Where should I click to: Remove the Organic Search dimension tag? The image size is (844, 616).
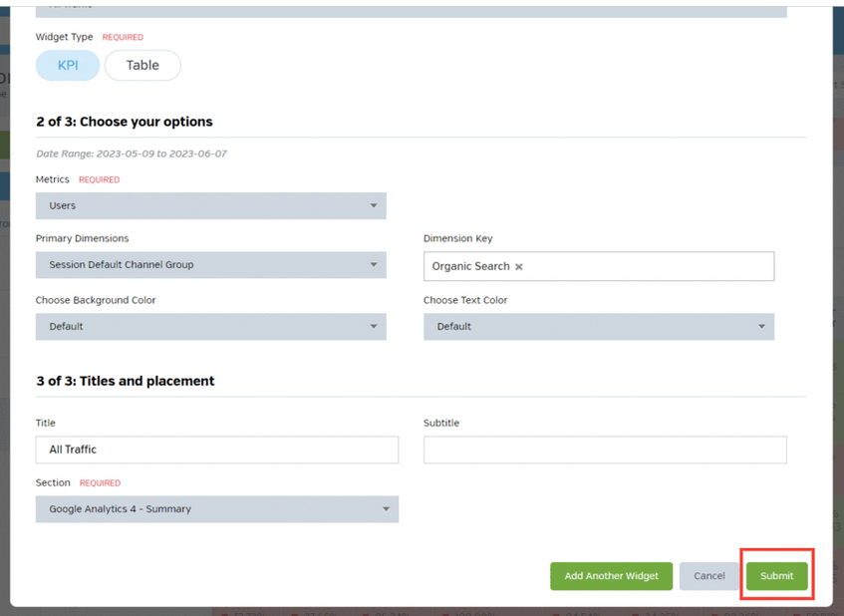coord(519,267)
